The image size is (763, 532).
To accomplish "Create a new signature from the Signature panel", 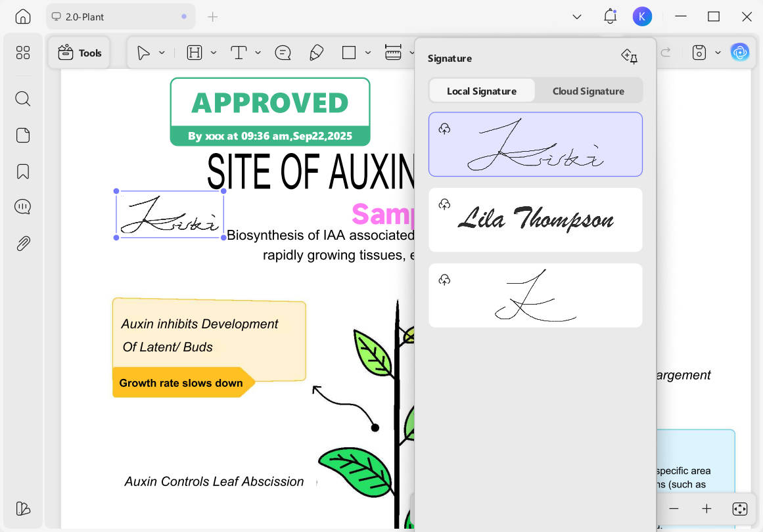I will [629, 58].
